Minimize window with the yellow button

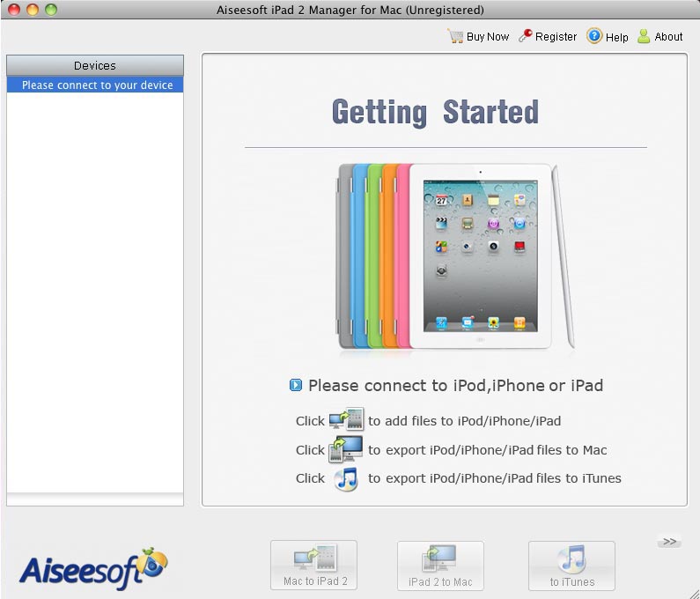click(33, 10)
